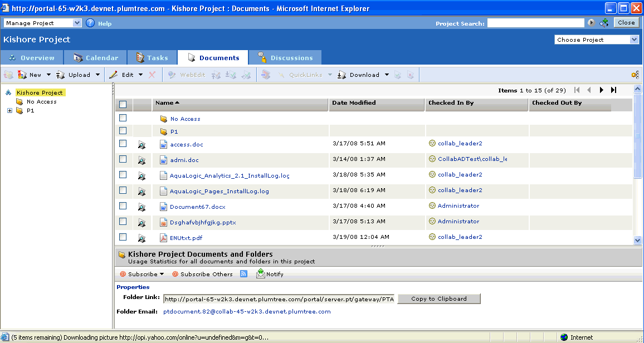The height and width of the screenshot is (343, 644).
Task: Click the up-folder icon in documents toolbar
Action: 8,75
